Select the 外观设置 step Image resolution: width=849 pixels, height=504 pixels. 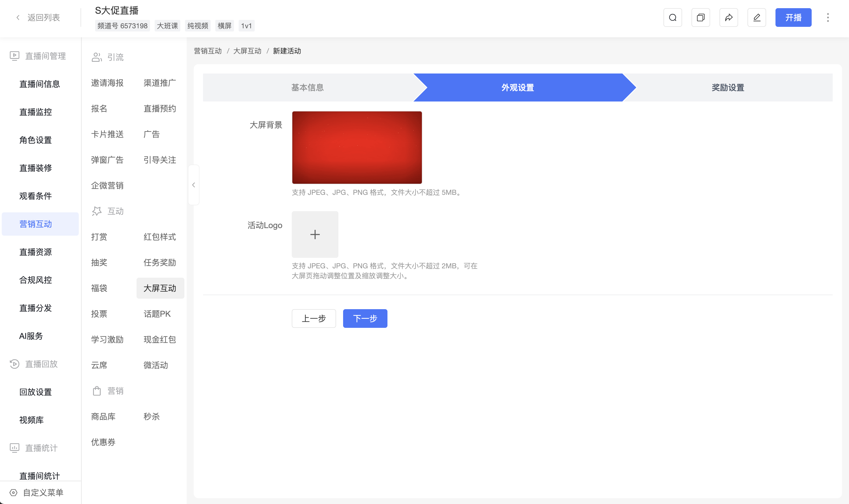pyautogui.click(x=518, y=87)
